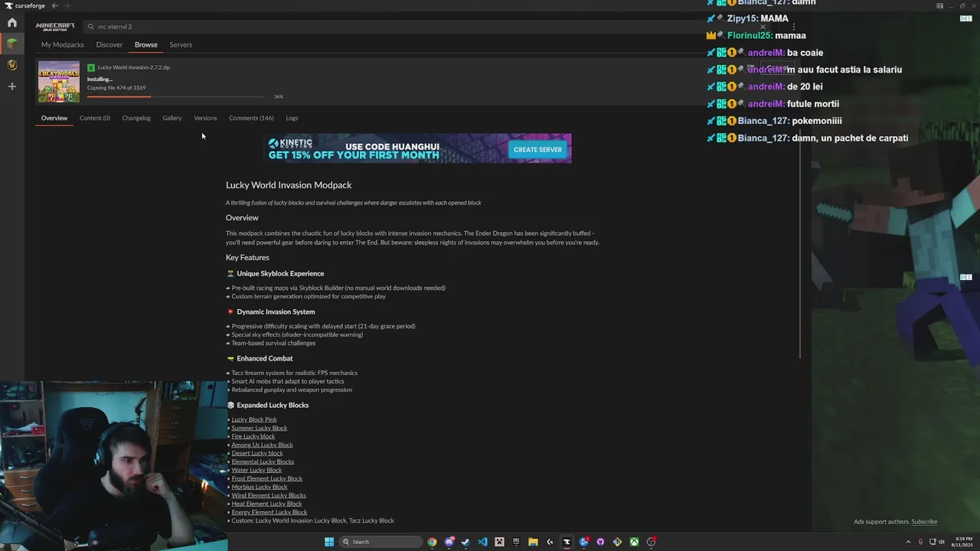Click the forward navigation arrow in CurseForge
This screenshot has height=551, width=980.
click(67, 5)
